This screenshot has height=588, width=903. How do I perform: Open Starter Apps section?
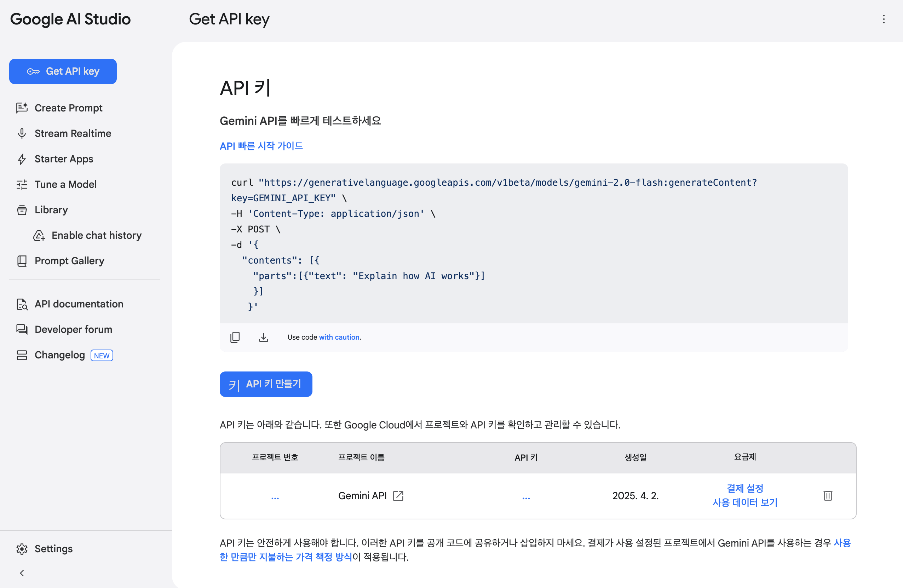[64, 159]
